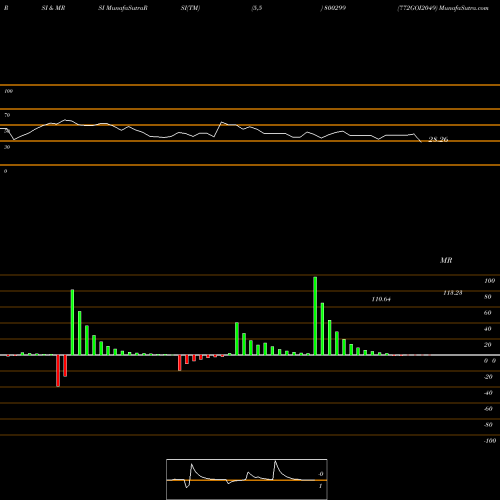Select the 113.23 value label
The width and height of the screenshot is (500, 500).
click(453, 293)
